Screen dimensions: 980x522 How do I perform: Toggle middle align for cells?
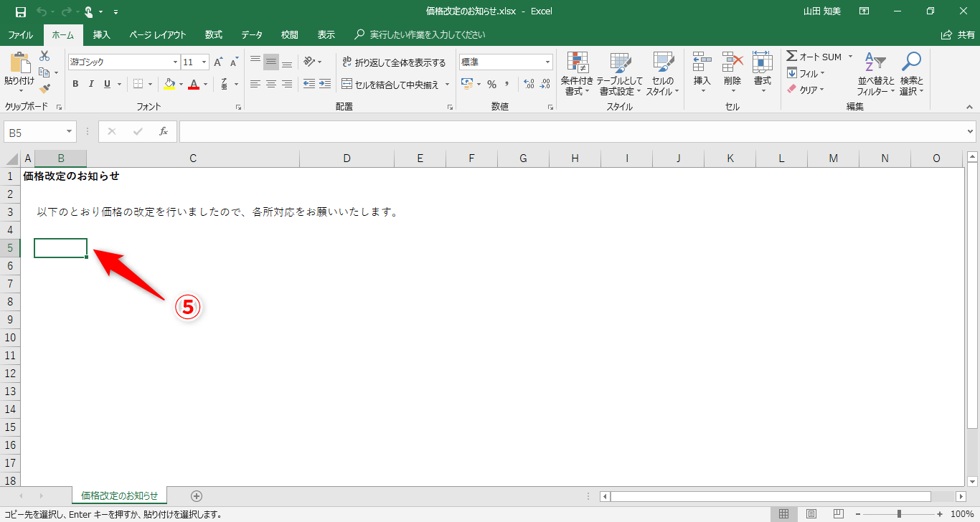point(271,62)
